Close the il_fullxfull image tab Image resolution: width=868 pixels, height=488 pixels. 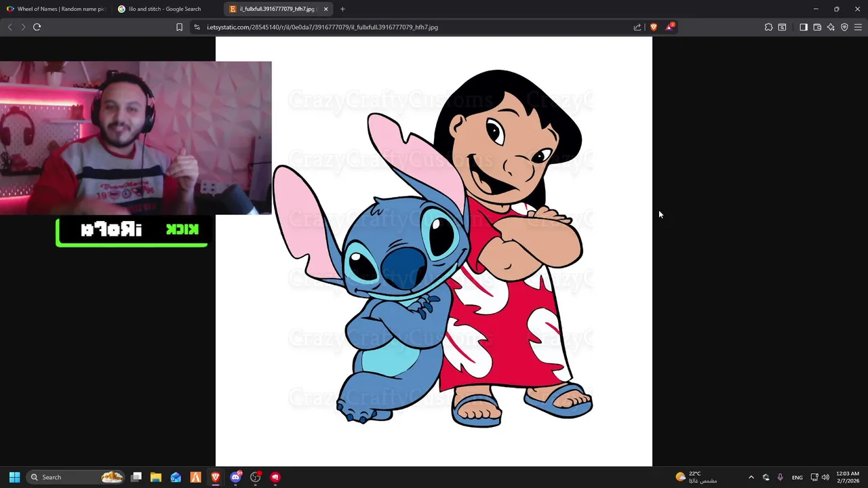(x=325, y=9)
